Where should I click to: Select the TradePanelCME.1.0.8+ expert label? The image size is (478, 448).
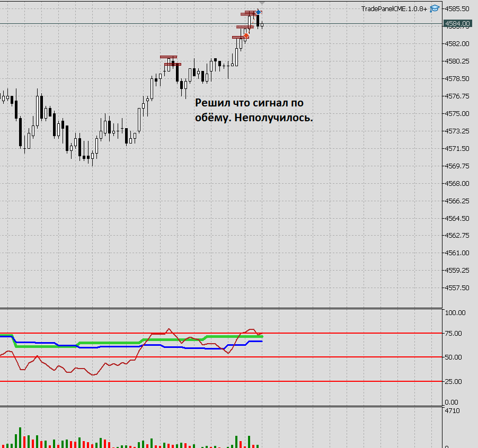pos(394,9)
